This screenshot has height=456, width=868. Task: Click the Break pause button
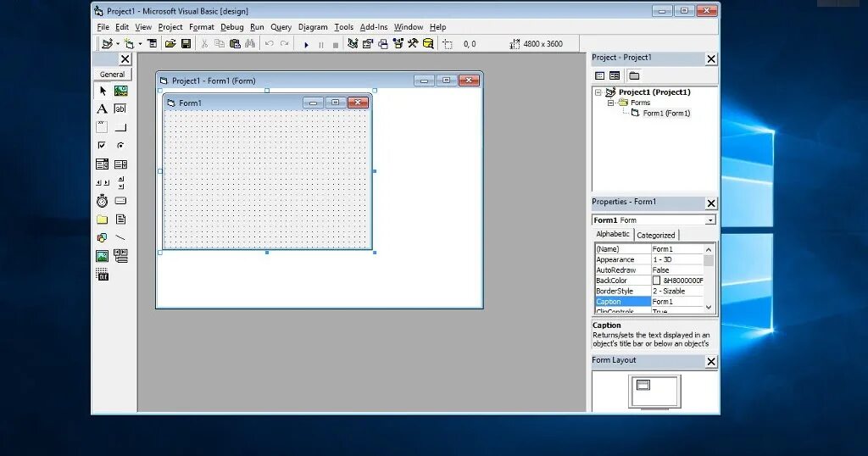click(x=321, y=44)
